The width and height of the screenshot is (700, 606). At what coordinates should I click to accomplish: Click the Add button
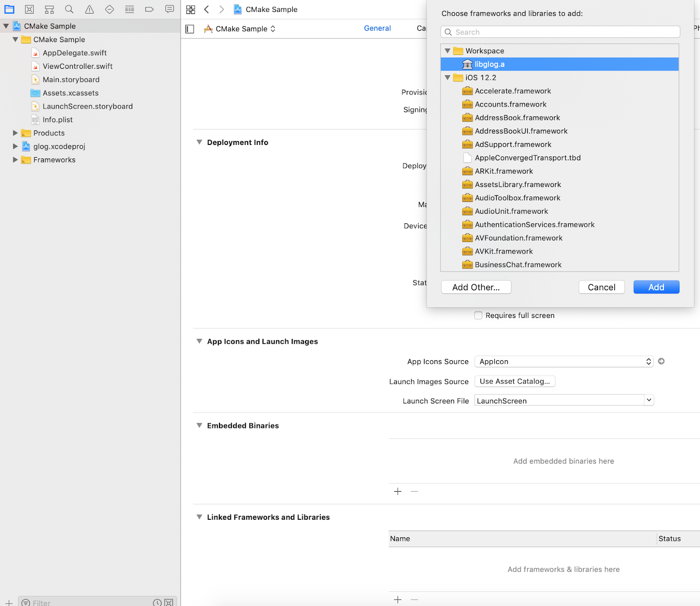coord(656,287)
